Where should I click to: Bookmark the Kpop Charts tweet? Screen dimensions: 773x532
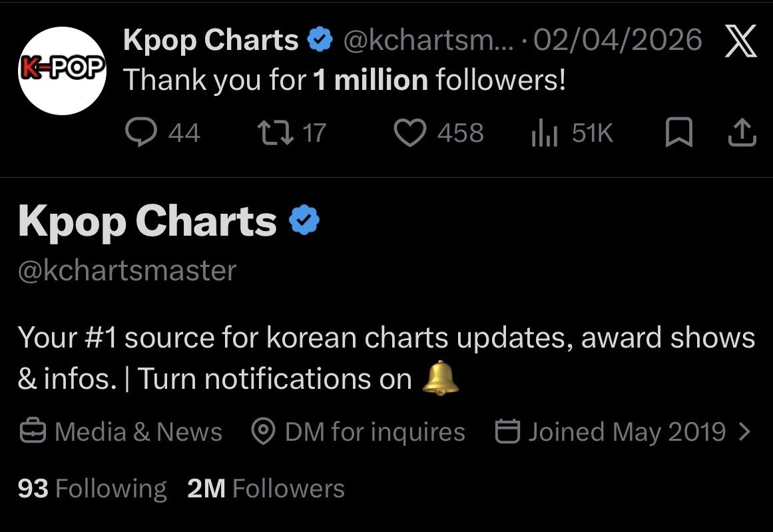point(679,133)
